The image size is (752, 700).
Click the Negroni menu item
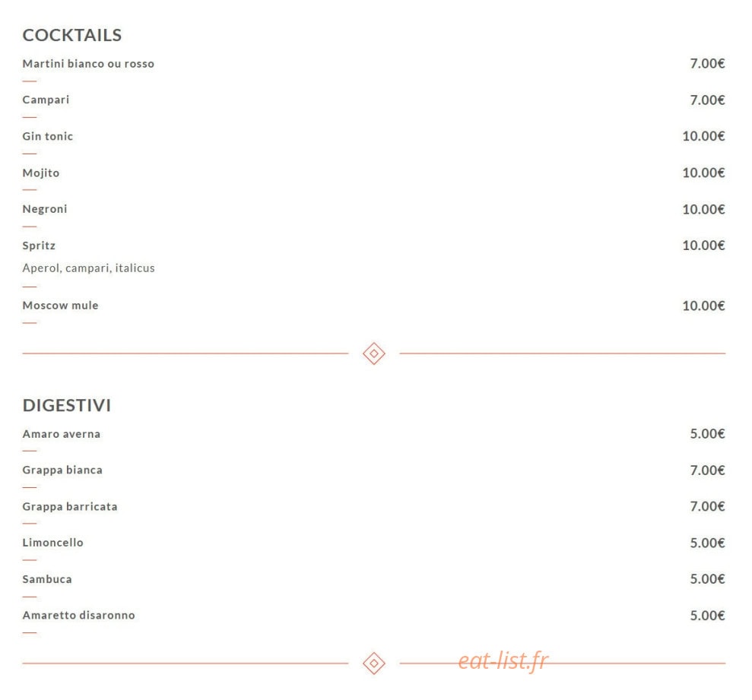[45, 209]
